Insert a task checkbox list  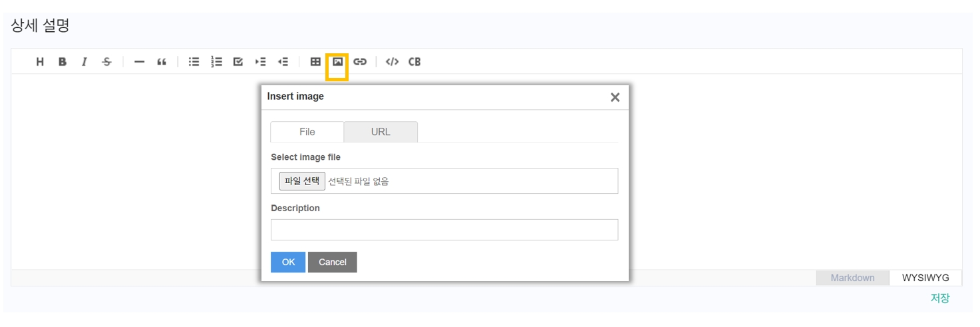[238, 62]
